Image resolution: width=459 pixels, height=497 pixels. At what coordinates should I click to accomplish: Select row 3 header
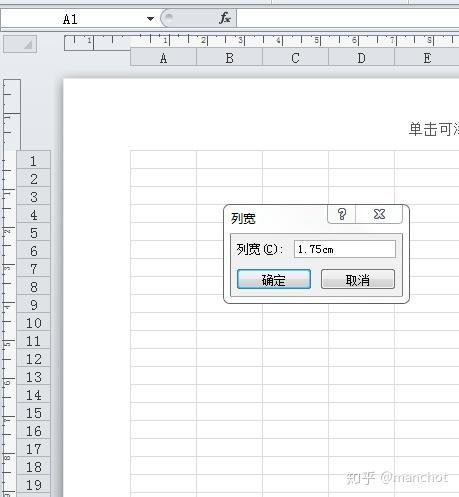(34, 196)
